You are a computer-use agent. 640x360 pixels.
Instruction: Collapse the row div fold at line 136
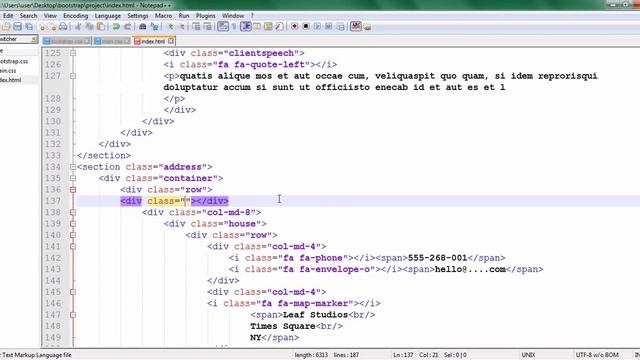[73, 190]
